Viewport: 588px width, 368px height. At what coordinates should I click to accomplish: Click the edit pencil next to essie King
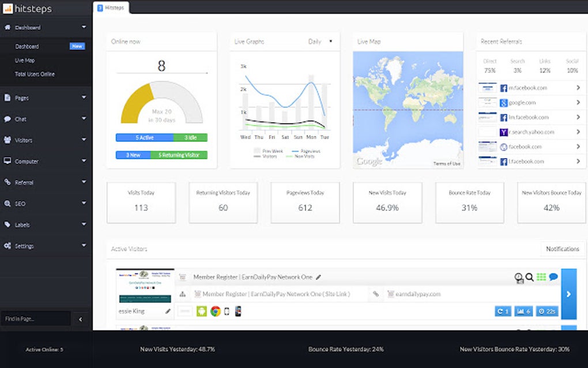[x=167, y=310]
